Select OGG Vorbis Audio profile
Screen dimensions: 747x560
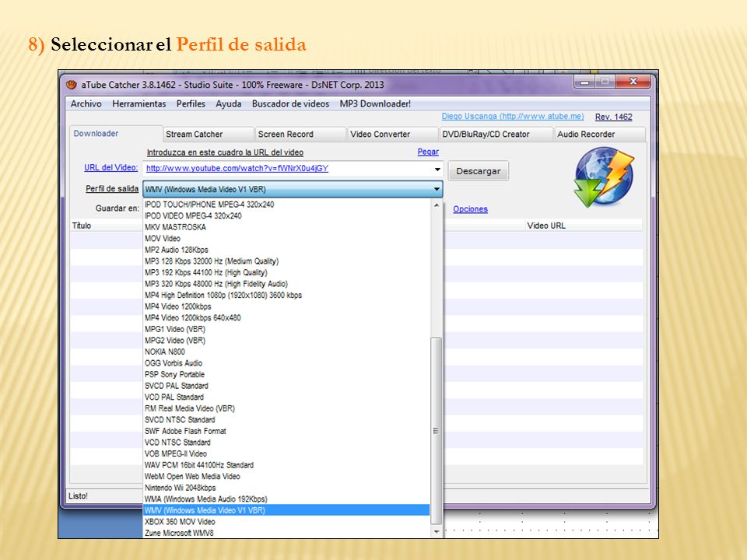coord(286,363)
